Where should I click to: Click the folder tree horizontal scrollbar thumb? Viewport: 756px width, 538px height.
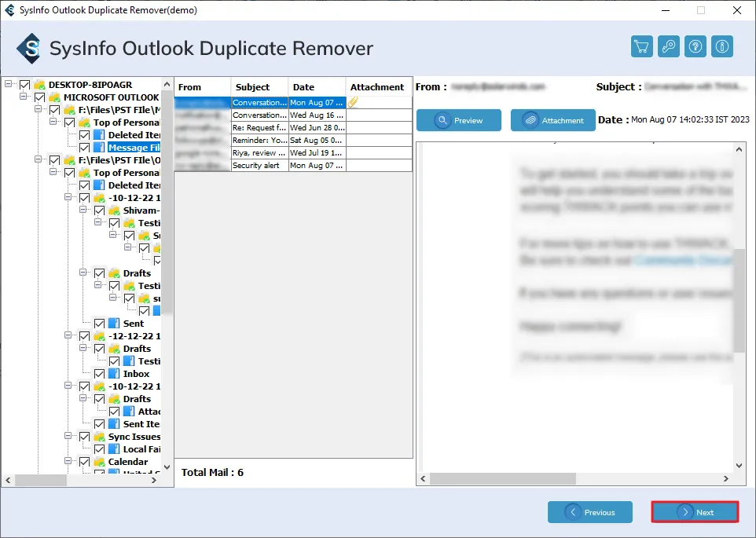[41, 480]
